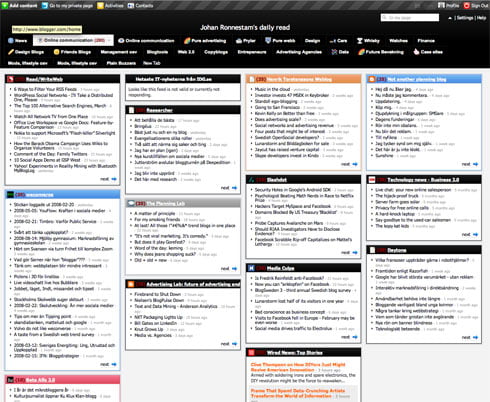Click the pencil icon on Design Blogs tab
The width and height of the screenshot is (490, 402).
tap(11, 52)
